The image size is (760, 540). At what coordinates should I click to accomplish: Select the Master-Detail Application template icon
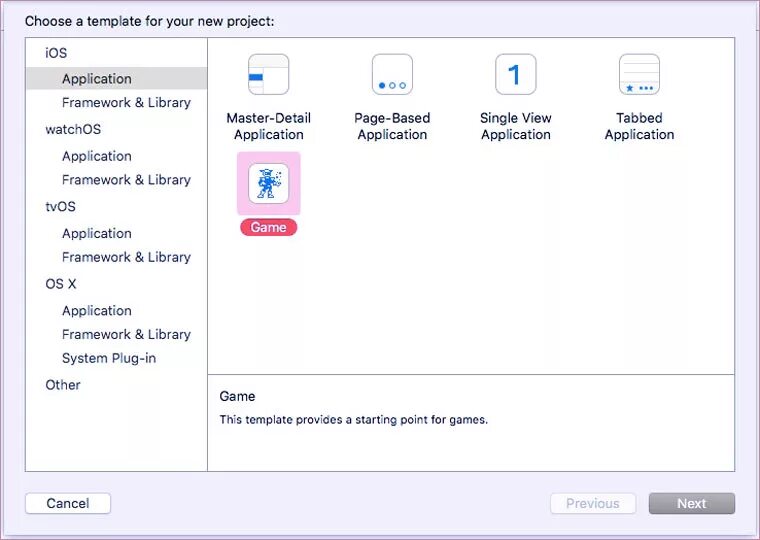pyautogui.click(x=269, y=75)
